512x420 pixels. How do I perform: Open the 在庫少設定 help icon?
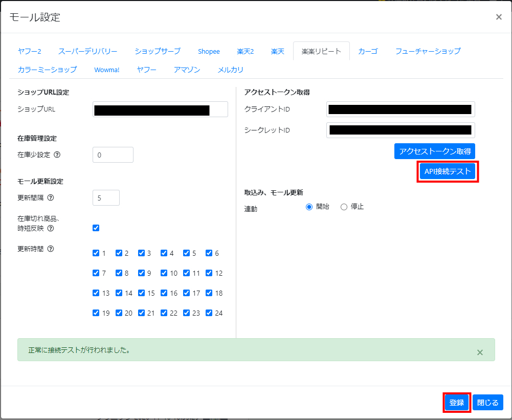[x=57, y=155]
